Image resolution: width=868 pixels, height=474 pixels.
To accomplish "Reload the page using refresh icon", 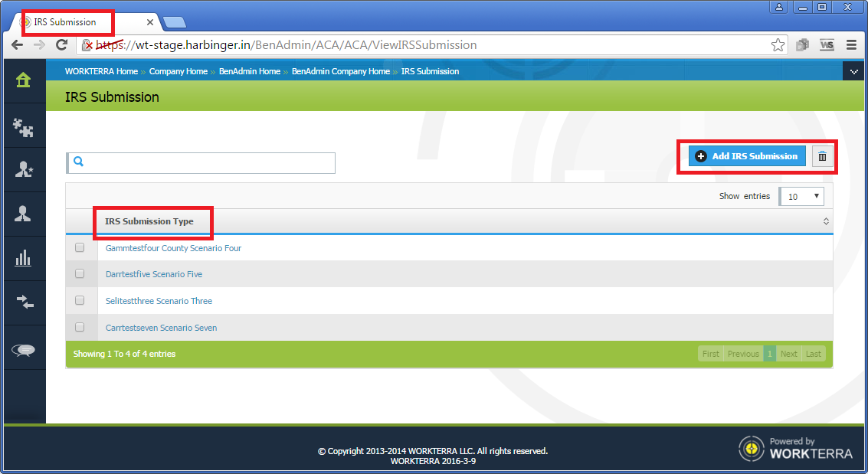I will pyautogui.click(x=62, y=45).
